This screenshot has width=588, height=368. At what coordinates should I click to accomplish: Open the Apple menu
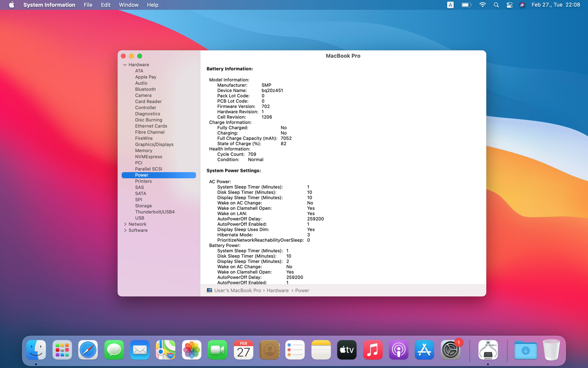point(12,5)
